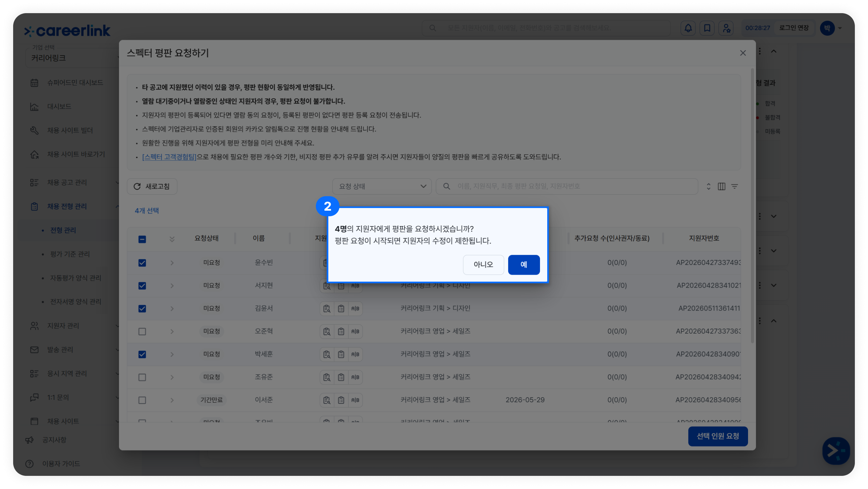Check the checkbox for 조유준
Viewport: 868px width, 489px height.
coord(142,378)
